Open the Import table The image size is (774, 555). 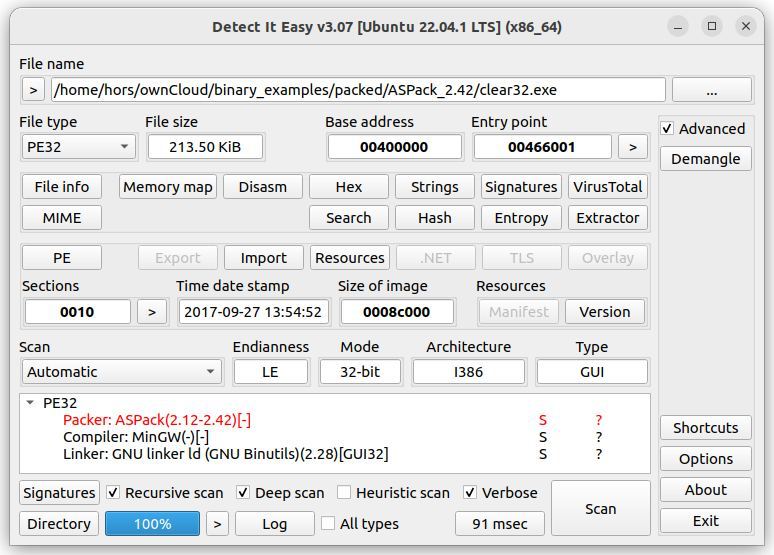tap(264, 258)
